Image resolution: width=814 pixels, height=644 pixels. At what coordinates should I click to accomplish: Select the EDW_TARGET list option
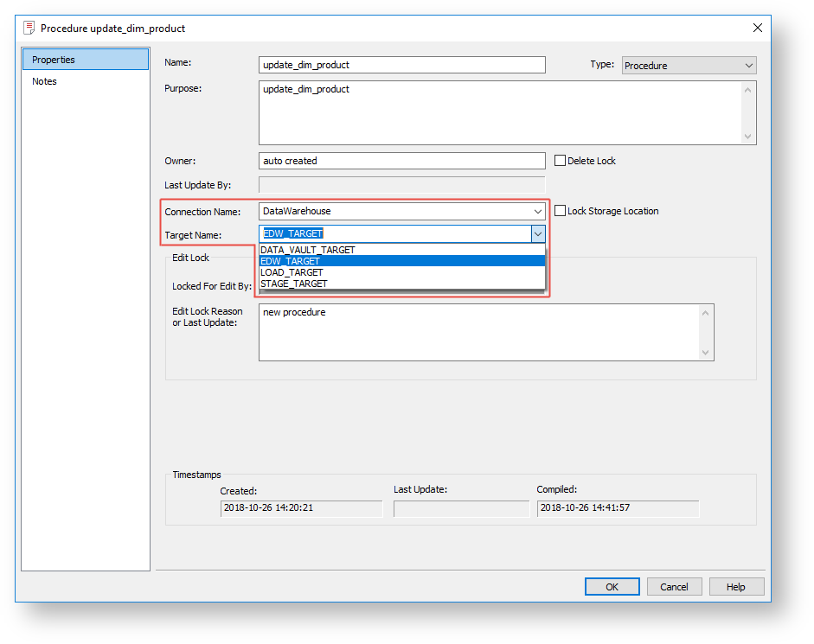click(x=291, y=261)
